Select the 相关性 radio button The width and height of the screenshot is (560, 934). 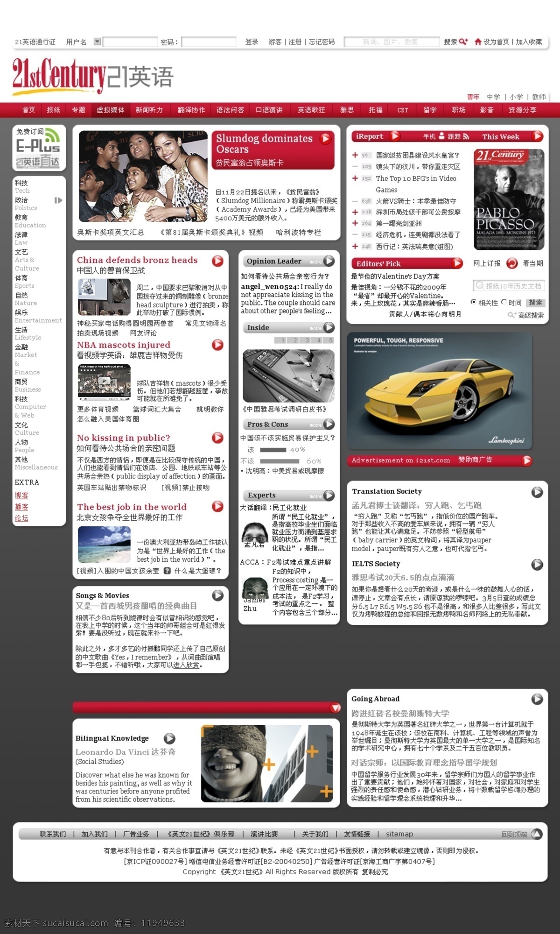pyautogui.click(x=473, y=302)
